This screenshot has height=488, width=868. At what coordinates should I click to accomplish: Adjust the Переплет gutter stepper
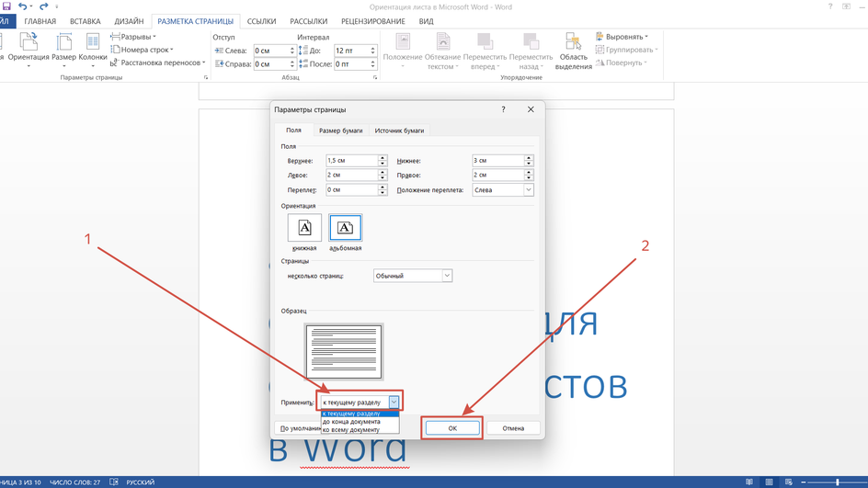[383, 189]
